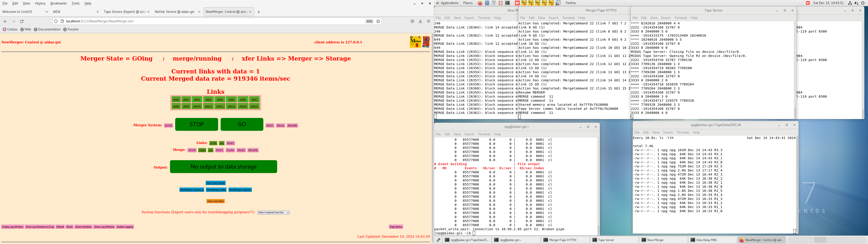Switch to the Tape Service (Expert) tab

[x=124, y=12]
